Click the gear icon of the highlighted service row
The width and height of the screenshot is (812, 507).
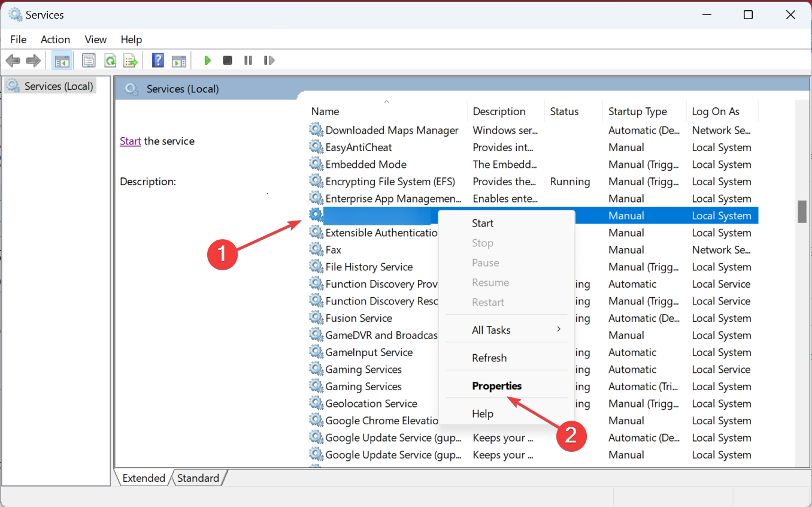pyautogui.click(x=316, y=215)
